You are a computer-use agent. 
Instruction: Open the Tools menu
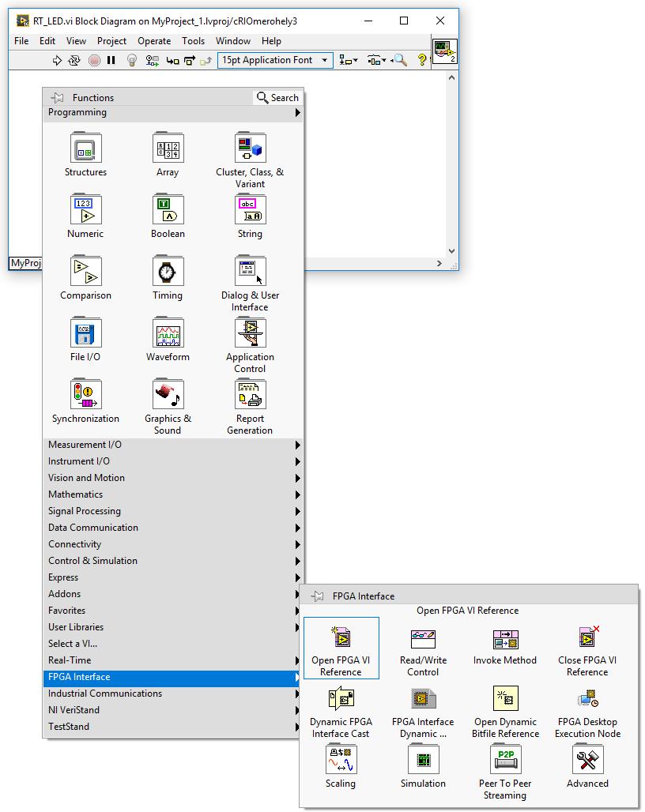coord(193,41)
